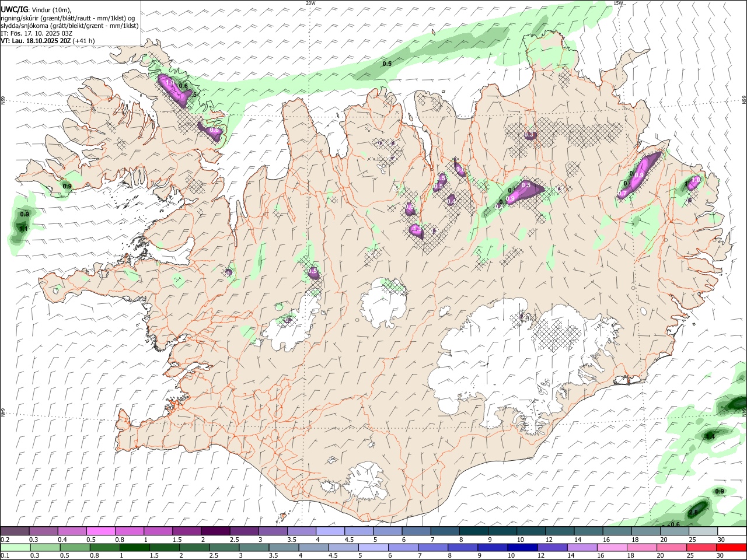Pick the pale green 0.1 rain legend swatch
The image size is (747, 560).
point(15,548)
